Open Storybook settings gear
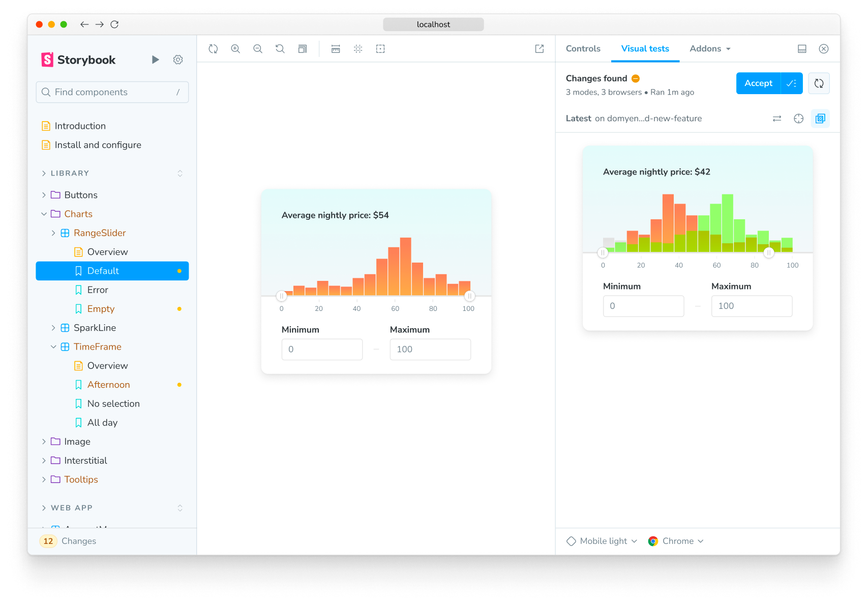868x603 pixels. click(178, 60)
